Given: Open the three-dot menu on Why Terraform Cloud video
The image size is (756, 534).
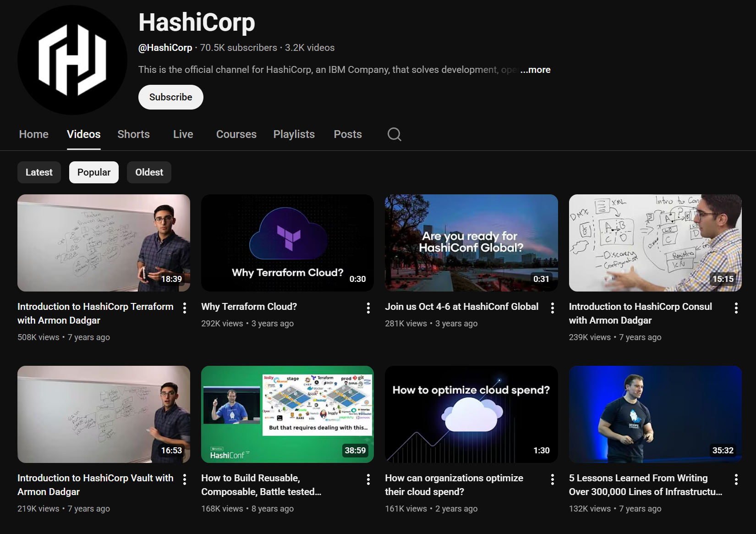Looking at the screenshot, I should 368,308.
